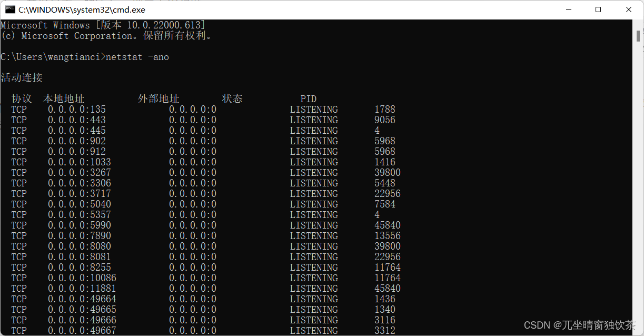Click the TCP label in the 0.0.0.0:7890 row

click(x=19, y=236)
